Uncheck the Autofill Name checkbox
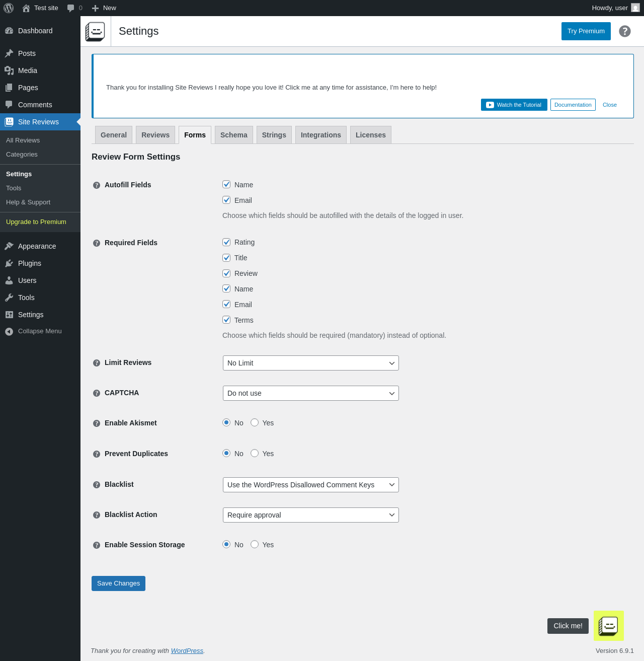The height and width of the screenshot is (661, 644). click(226, 184)
